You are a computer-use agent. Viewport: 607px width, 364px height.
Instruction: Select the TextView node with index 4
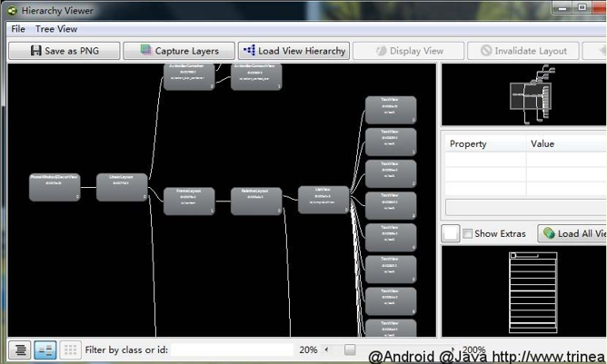tap(391, 238)
